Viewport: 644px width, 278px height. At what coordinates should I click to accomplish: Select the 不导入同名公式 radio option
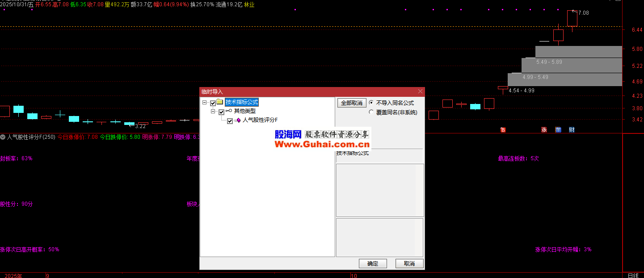pyautogui.click(x=371, y=103)
